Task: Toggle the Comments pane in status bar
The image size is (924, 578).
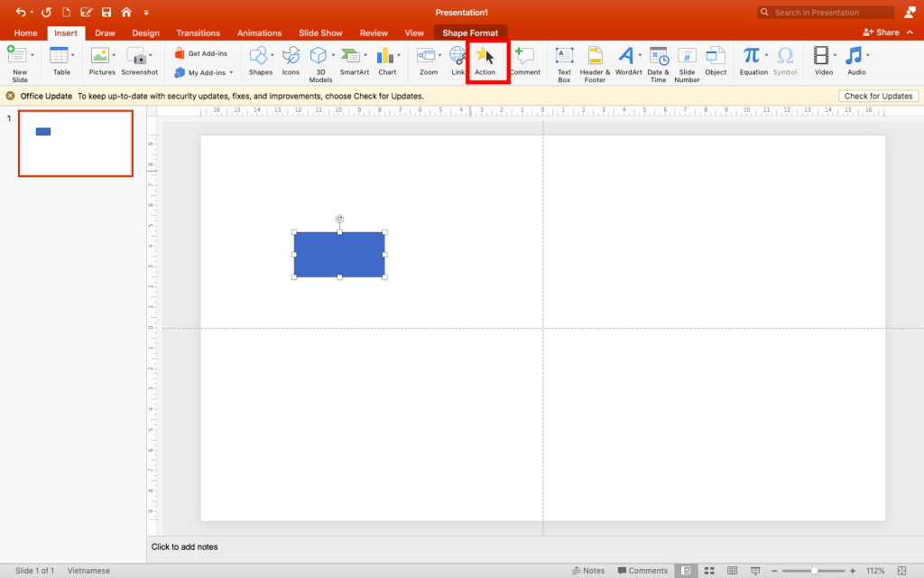Action: point(642,571)
